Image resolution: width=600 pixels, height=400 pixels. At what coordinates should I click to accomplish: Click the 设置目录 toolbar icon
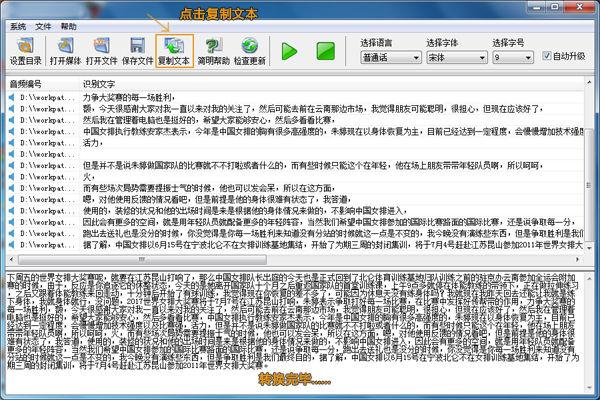click(25, 51)
